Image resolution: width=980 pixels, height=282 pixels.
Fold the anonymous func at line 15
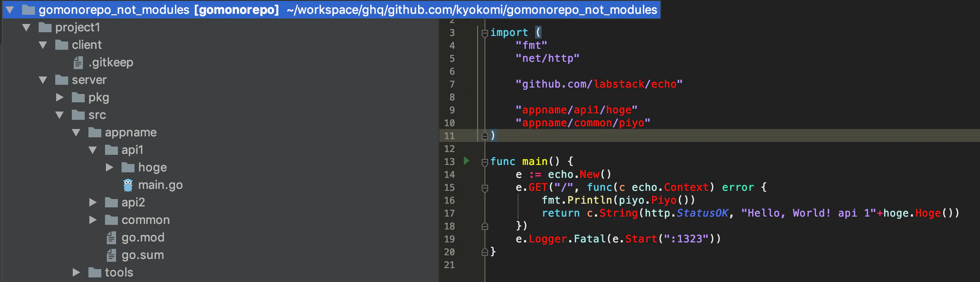[484, 188]
